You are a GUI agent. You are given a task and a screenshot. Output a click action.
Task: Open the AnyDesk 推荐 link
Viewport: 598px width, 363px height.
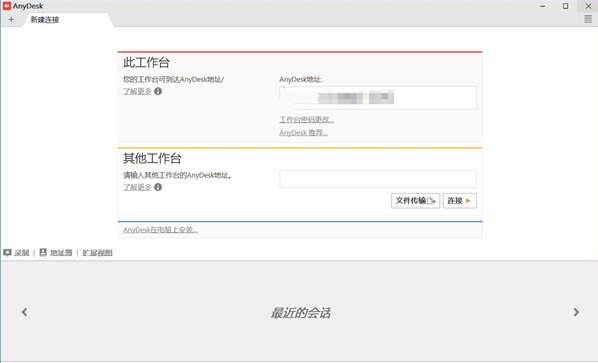tap(304, 133)
